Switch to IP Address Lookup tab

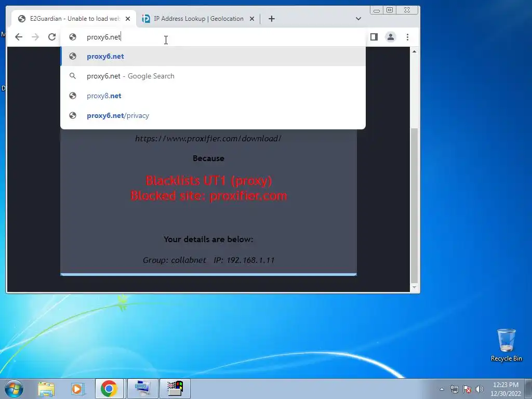pos(198,19)
